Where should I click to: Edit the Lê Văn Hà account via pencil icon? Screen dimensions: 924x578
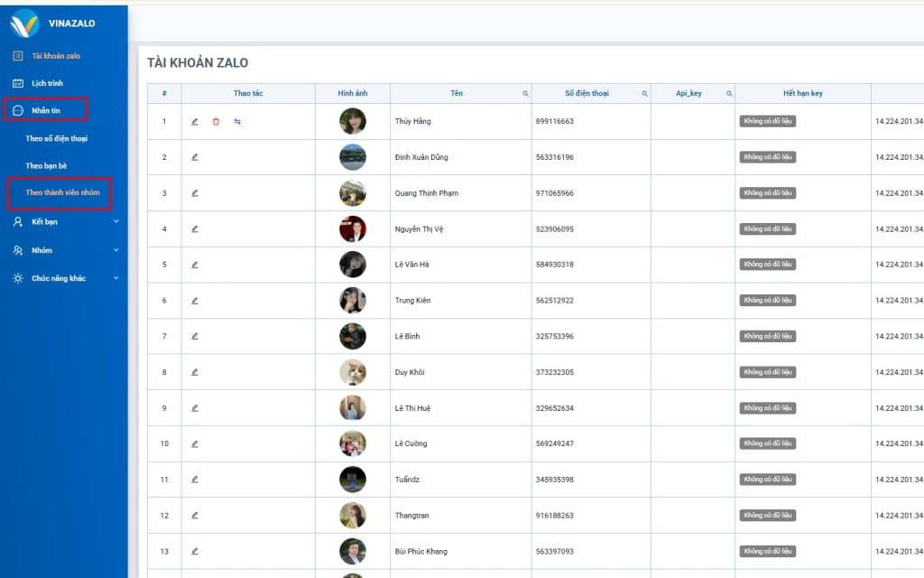click(x=195, y=265)
